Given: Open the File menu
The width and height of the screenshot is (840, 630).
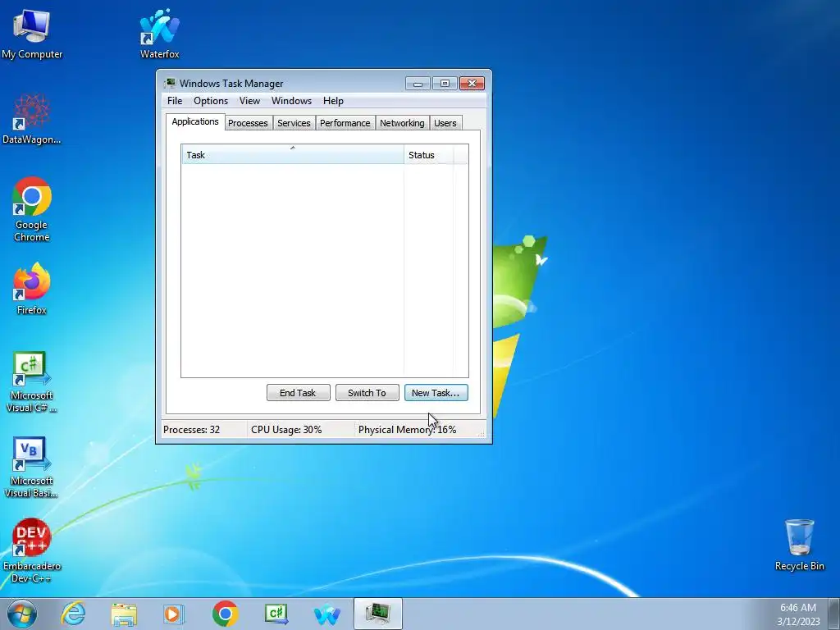Looking at the screenshot, I should pos(175,101).
